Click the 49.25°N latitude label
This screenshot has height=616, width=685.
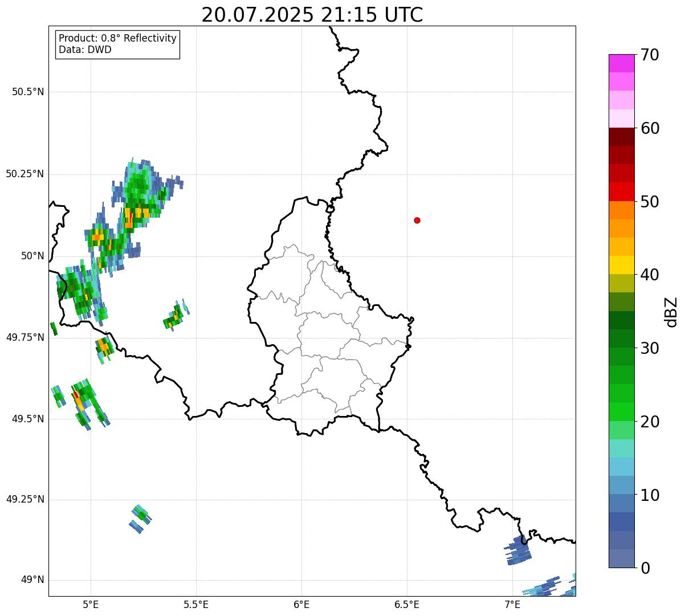25,500
